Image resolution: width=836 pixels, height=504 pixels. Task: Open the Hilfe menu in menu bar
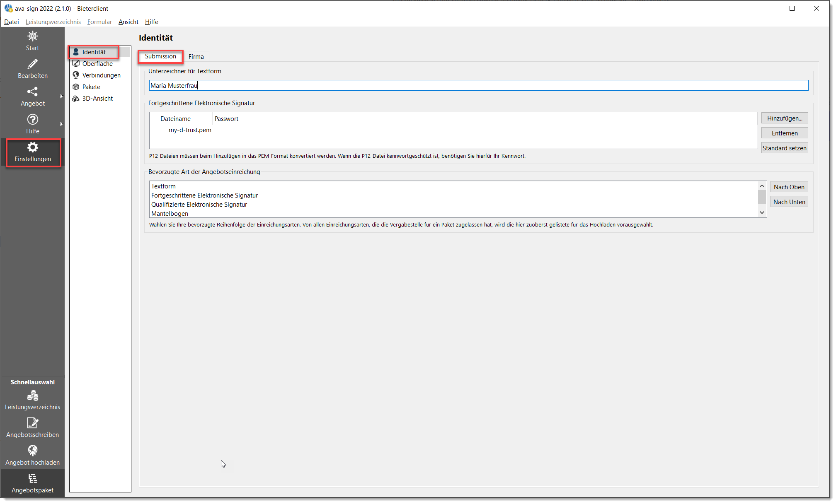pyautogui.click(x=152, y=22)
